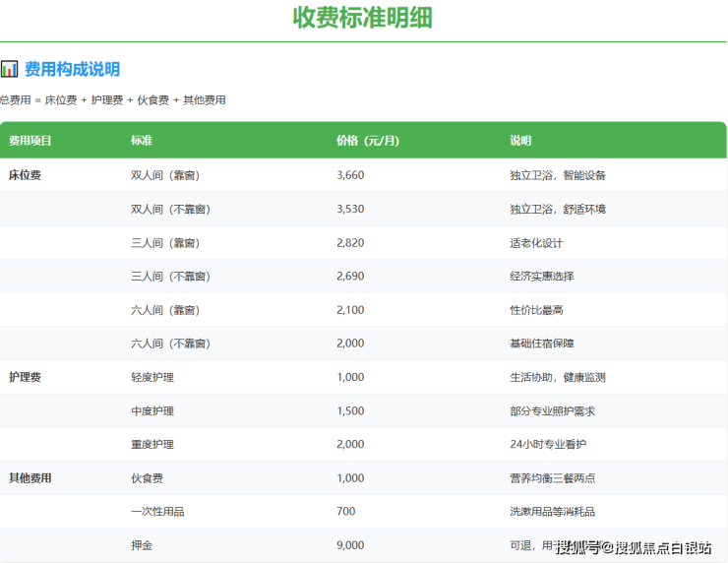
Task: Click the 标准 column header
Action: pos(142,141)
